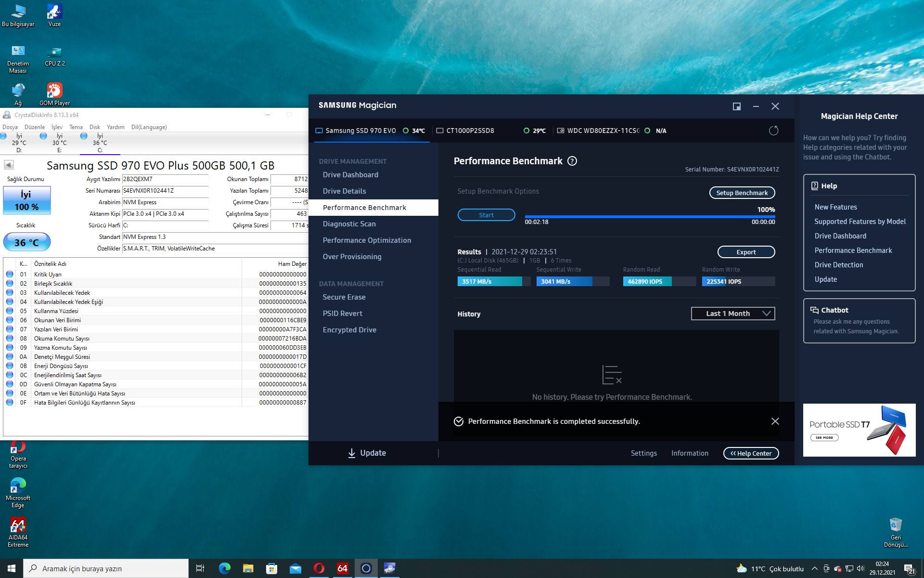This screenshot has height=578, width=924.
Task: Open the Chatbot panel
Action: tap(859, 321)
